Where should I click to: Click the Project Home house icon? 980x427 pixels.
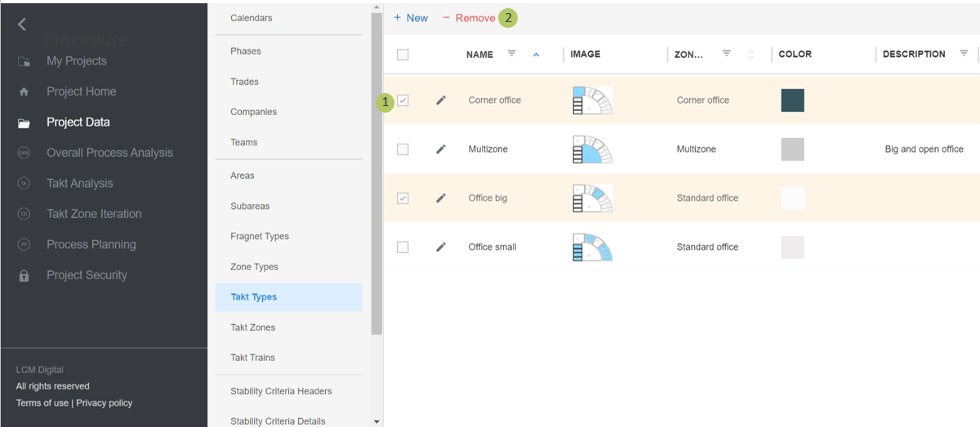click(x=24, y=92)
